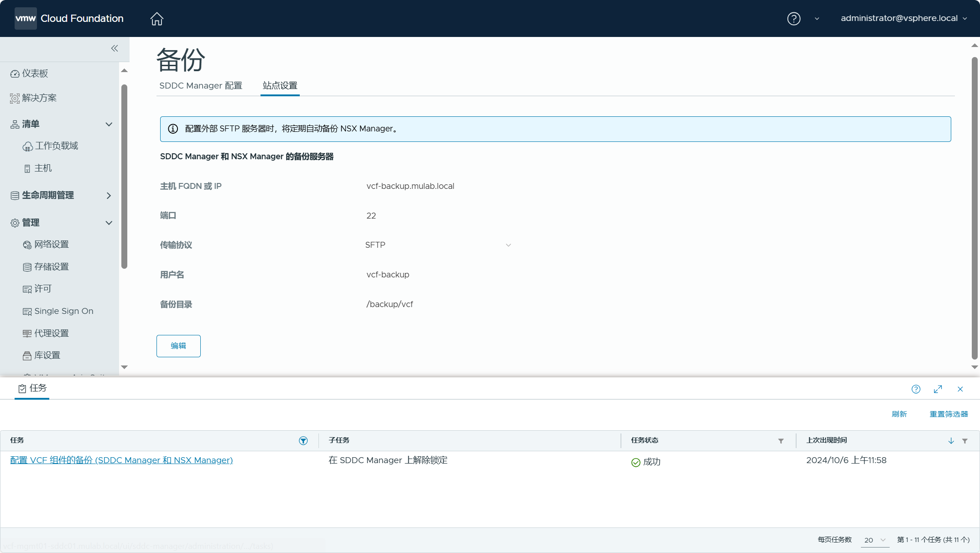Screen dimensions: 980x553
Task: Open 工作负载域 in the sidebar
Action: coord(57,146)
